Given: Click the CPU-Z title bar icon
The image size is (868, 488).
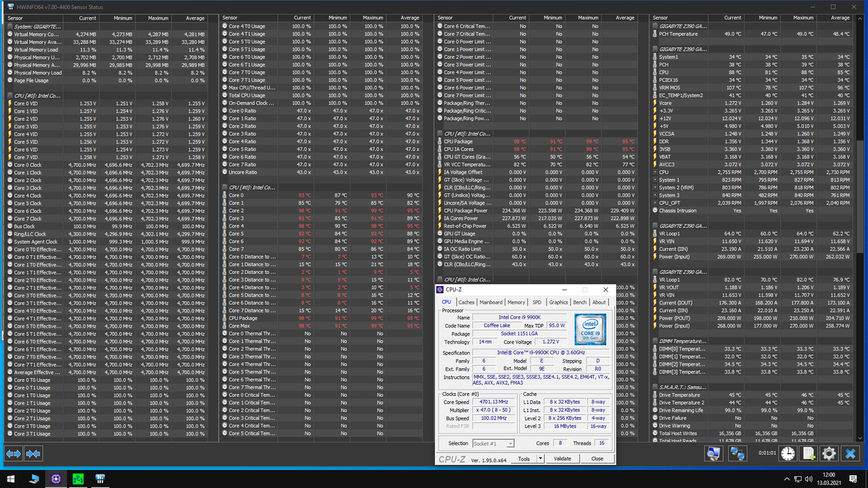Looking at the screenshot, I should point(440,289).
